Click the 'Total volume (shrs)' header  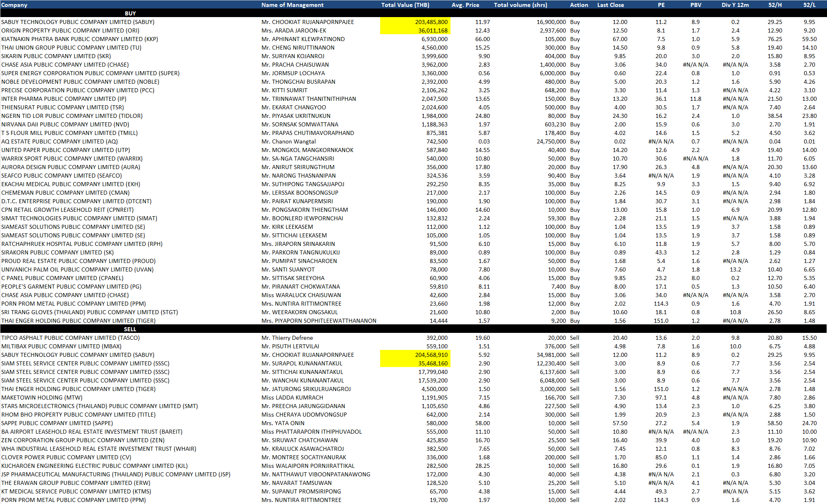[520, 5]
